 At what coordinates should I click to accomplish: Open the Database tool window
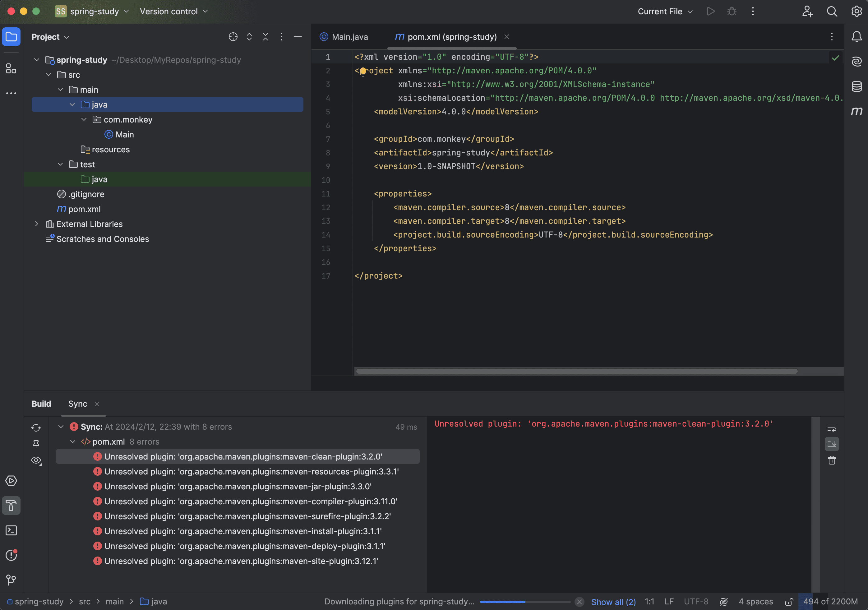[856, 86]
